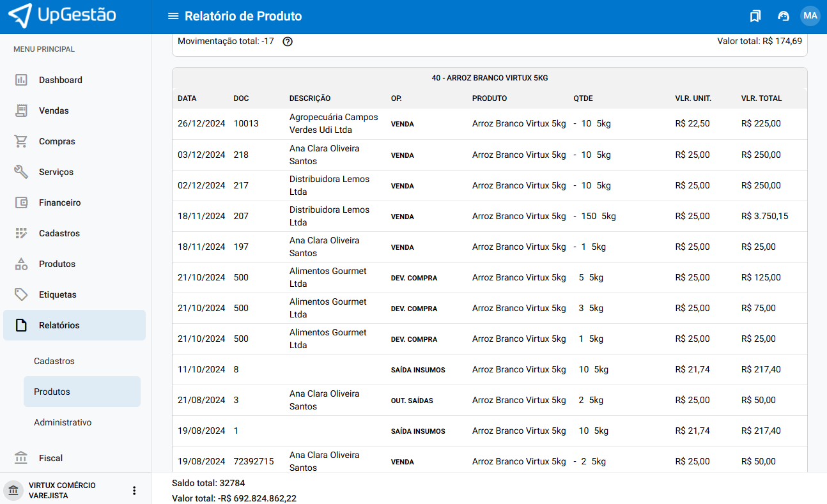Click the UpGestão paper plane logo
Image resolution: width=827 pixels, height=504 pixels.
pyautogui.click(x=20, y=16)
